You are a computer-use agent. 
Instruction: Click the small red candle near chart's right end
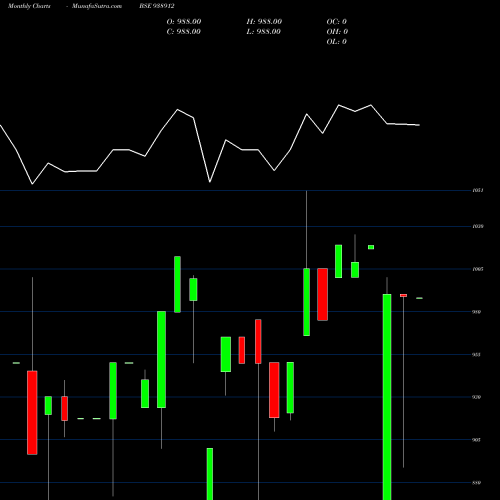(x=403, y=295)
